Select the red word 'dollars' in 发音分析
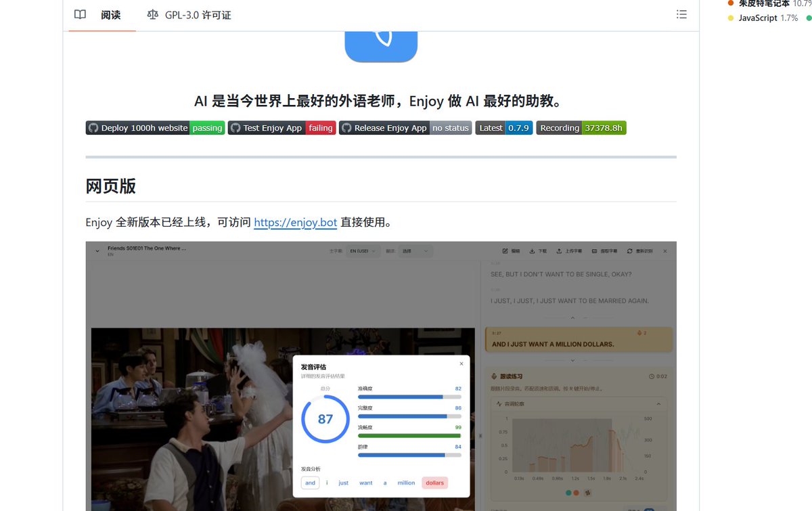Viewport: 812px width, 511px height. point(435,483)
